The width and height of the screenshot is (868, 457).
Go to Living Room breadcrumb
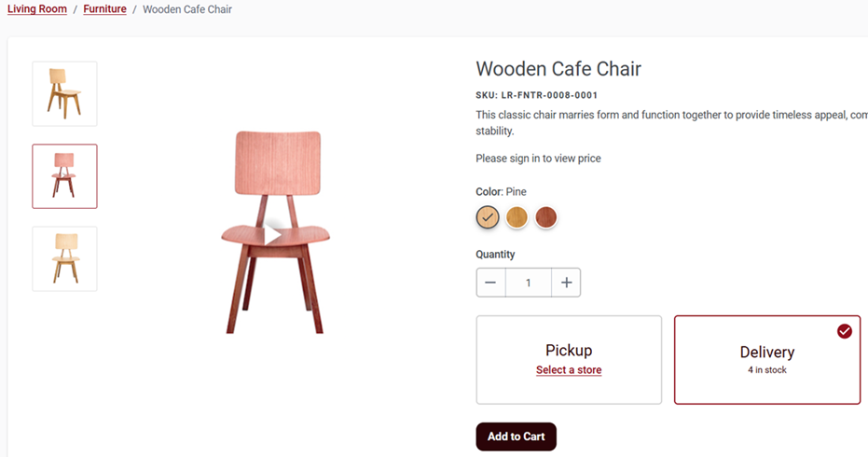click(37, 9)
